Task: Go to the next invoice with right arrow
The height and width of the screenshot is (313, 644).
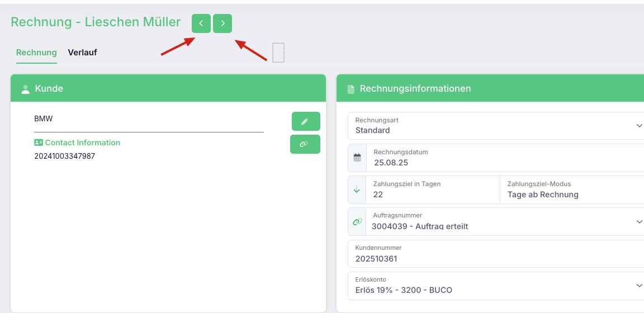Action: (222, 23)
